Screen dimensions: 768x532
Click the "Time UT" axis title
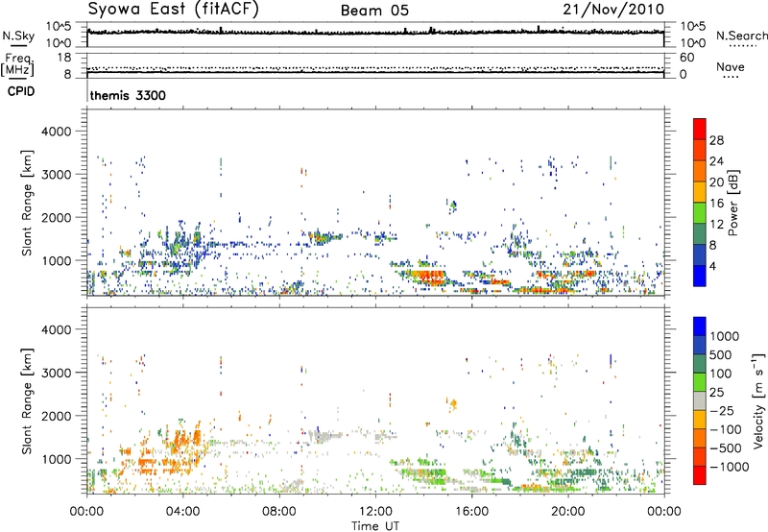coord(375,526)
